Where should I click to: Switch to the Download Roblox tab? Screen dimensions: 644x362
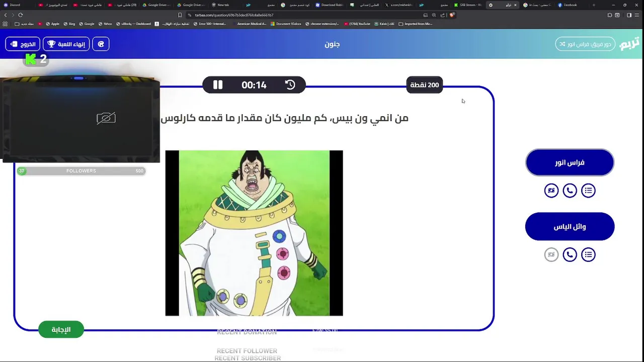330,5
